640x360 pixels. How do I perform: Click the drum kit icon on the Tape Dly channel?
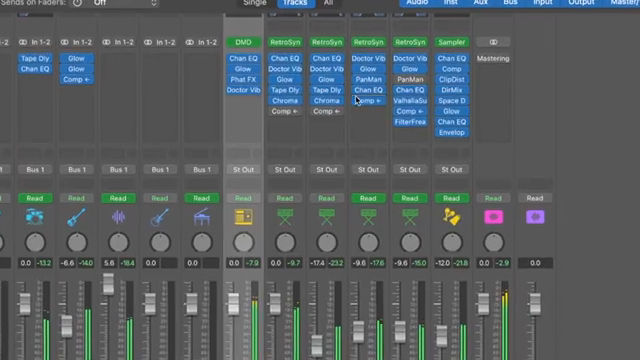tap(35, 217)
